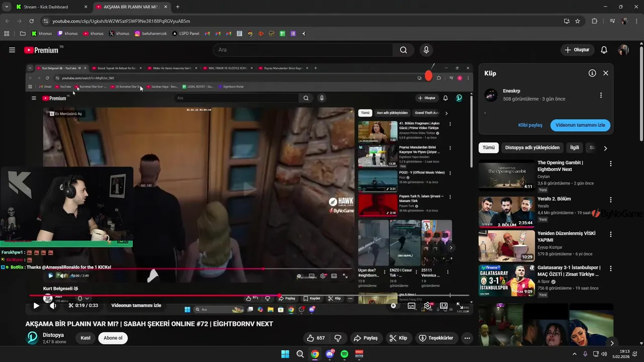Screen dimensions: 644x362
Task: Bookmark this page with star icon
Action: tap(578, 21)
